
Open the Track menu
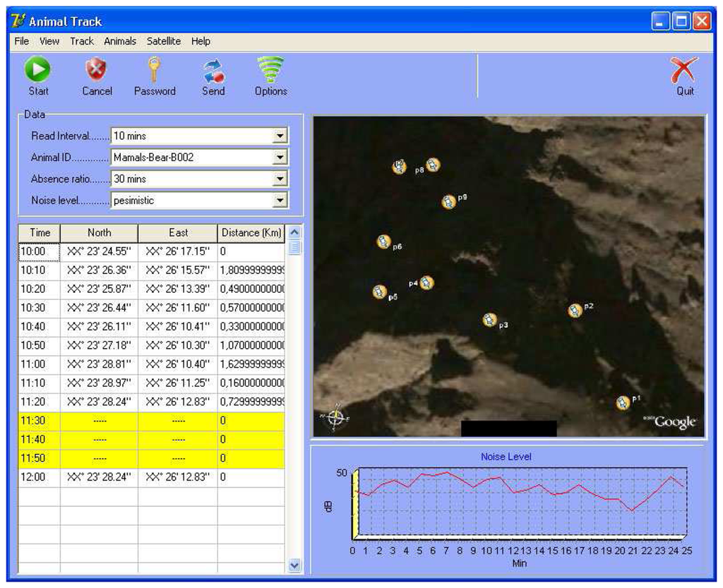point(82,41)
